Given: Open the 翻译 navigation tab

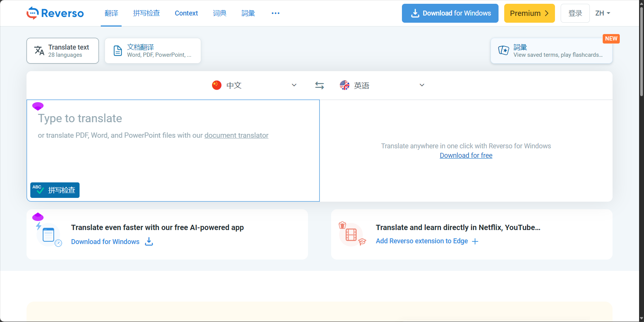Looking at the screenshot, I should pos(111,13).
